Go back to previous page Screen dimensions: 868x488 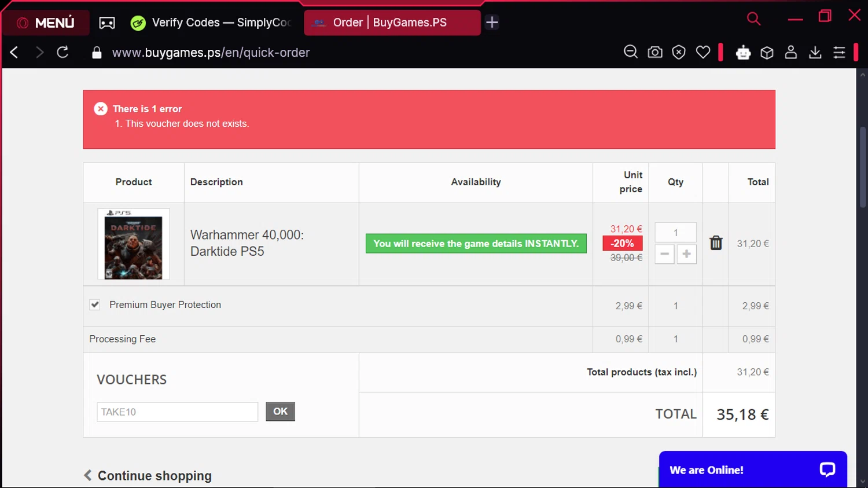click(14, 53)
